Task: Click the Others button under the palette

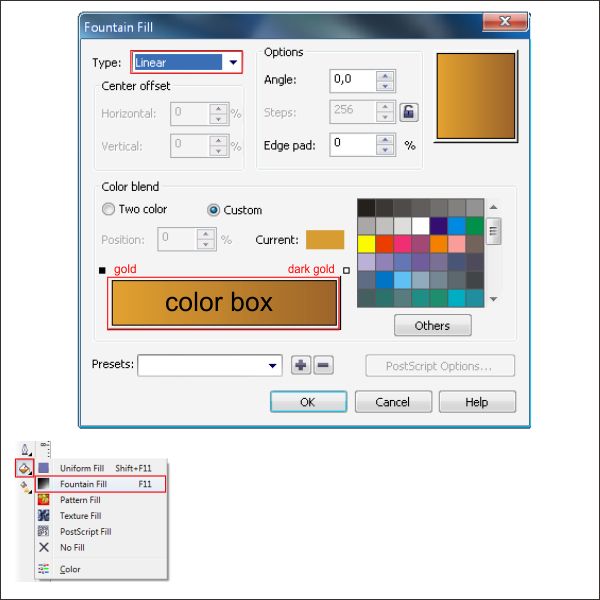Action: coord(433,326)
